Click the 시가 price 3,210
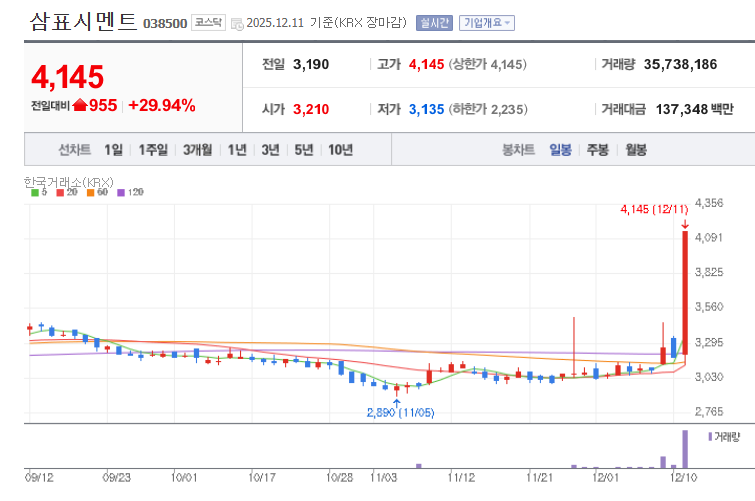 [311, 109]
